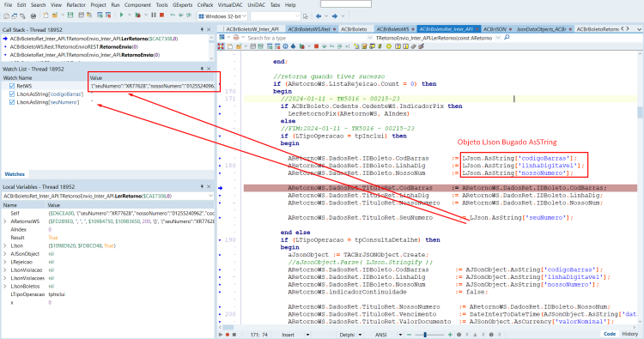Image resolution: width=644 pixels, height=339 pixels.
Task: Click the red Stop program icon
Action: tap(161, 15)
